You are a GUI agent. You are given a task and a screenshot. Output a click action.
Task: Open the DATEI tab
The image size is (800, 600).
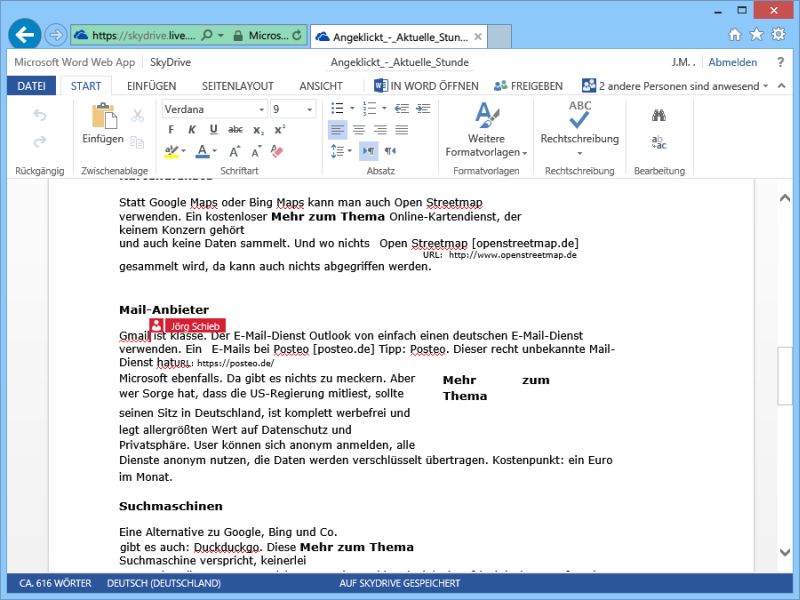click(x=31, y=86)
